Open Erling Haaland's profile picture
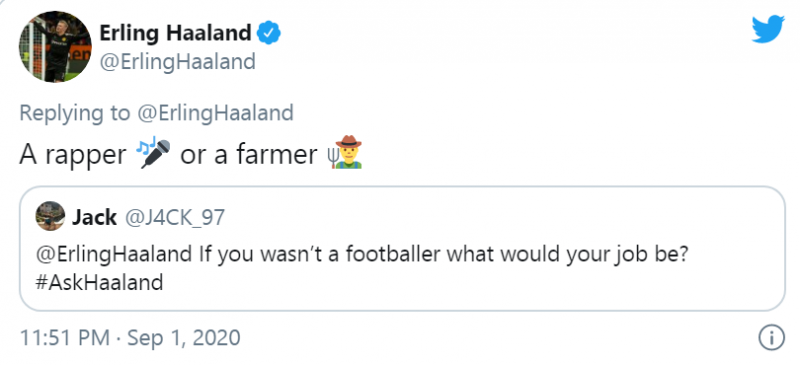 pyautogui.click(x=55, y=47)
